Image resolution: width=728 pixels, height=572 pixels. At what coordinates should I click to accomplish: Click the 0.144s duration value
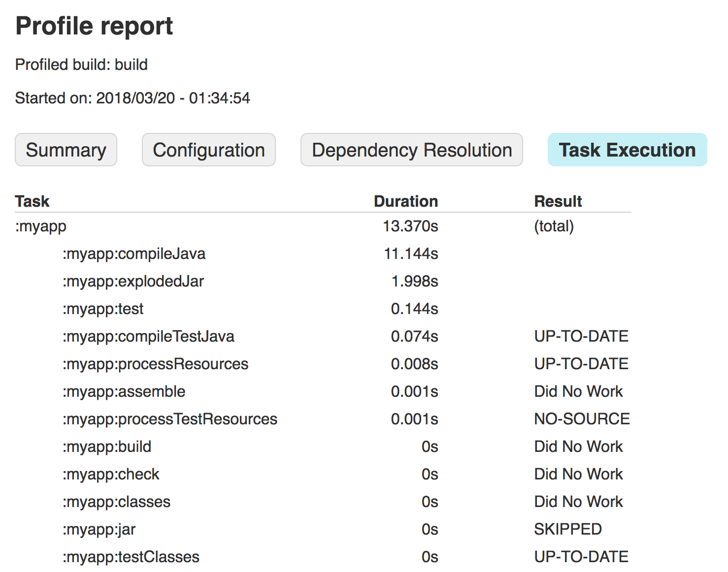[x=415, y=309]
